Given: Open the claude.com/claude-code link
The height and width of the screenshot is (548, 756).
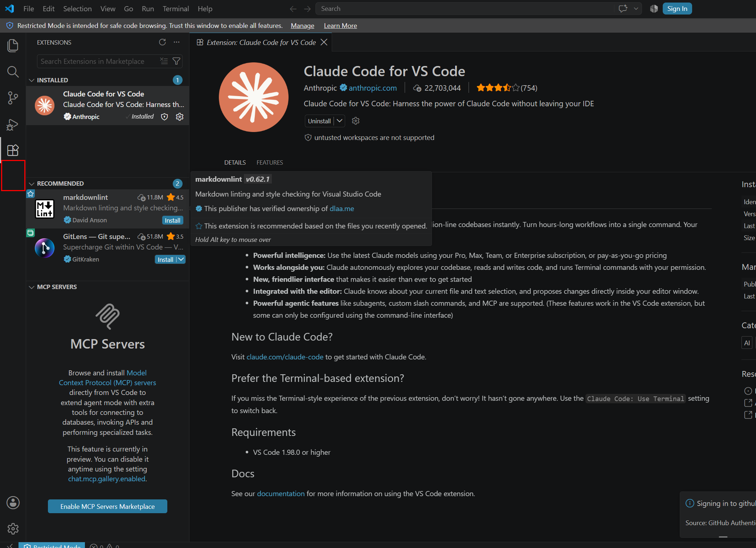Looking at the screenshot, I should (285, 357).
